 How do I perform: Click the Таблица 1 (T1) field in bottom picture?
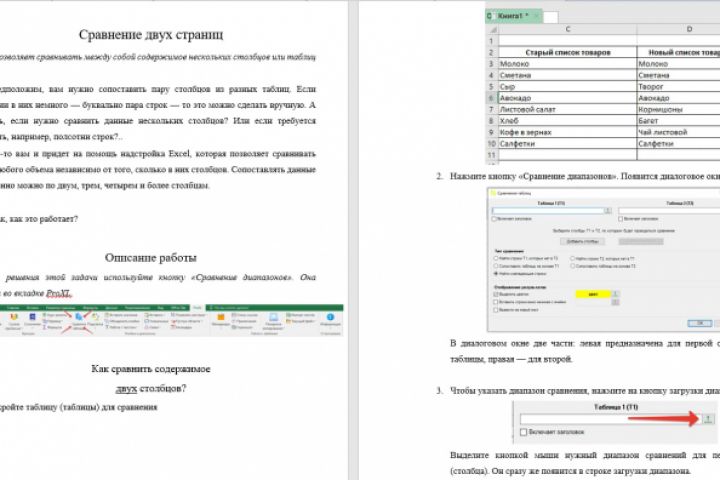tap(611, 419)
